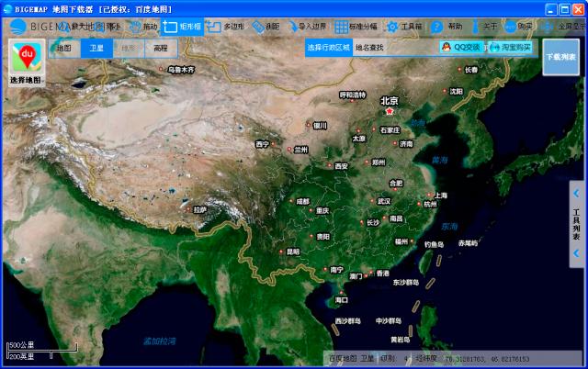Viewport: 588px width, 369px height.
Task: Switch to 地图 map layer view
Action: pos(63,48)
